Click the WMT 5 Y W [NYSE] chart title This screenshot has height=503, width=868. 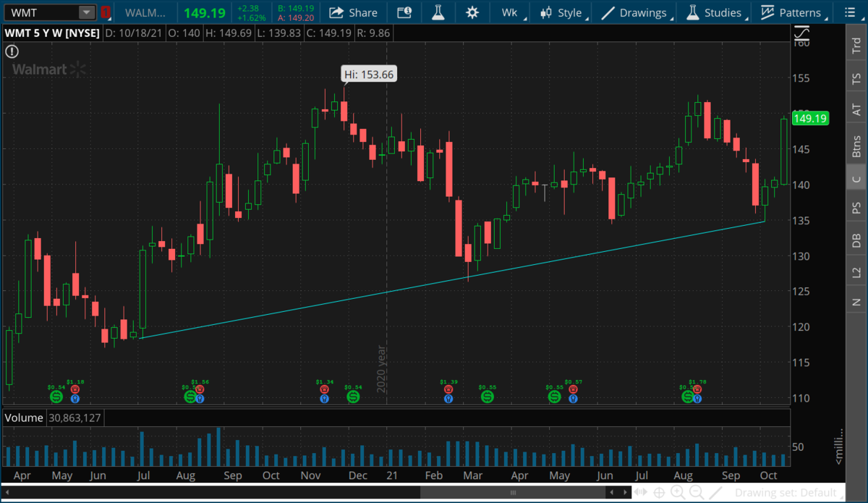tap(51, 33)
